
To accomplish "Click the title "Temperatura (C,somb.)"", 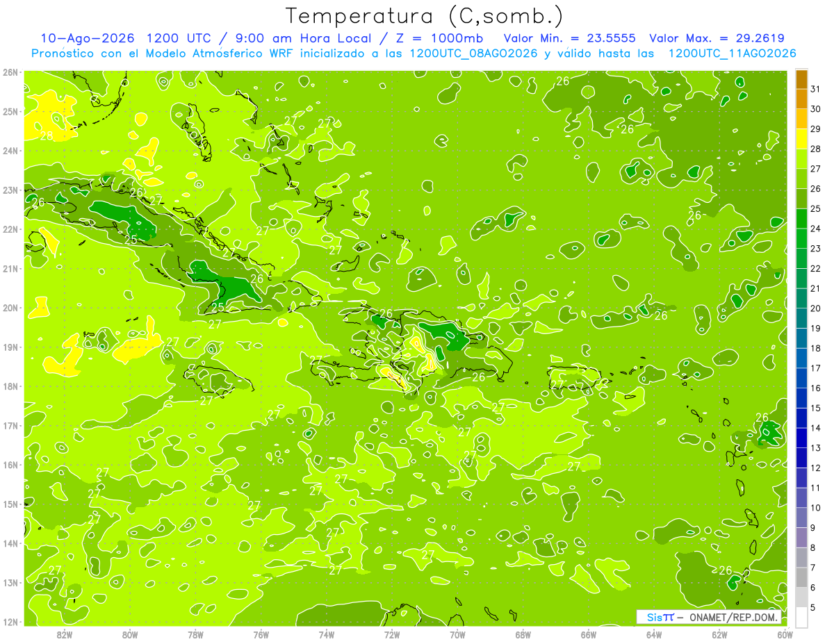I will (425, 17).
